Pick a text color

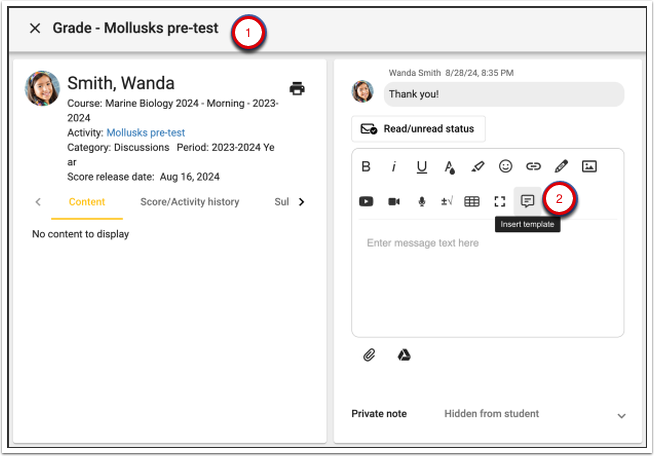coord(450,167)
